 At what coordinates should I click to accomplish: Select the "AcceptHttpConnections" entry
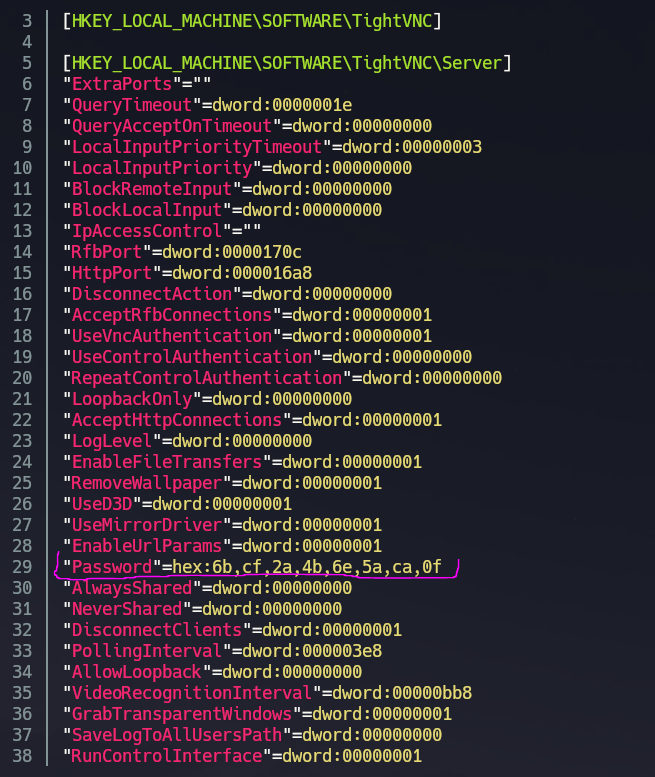pos(252,420)
